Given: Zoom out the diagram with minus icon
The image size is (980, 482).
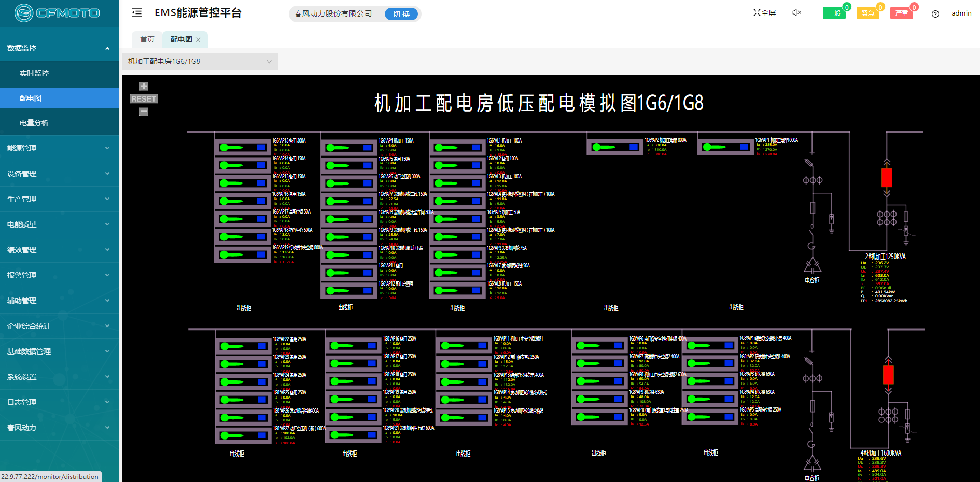Looking at the screenshot, I should coord(144,111).
